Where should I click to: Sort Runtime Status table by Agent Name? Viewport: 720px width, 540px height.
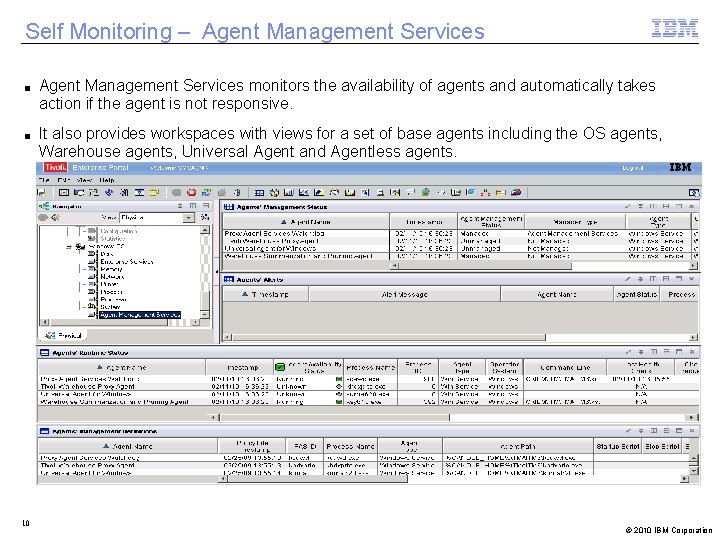(122, 368)
